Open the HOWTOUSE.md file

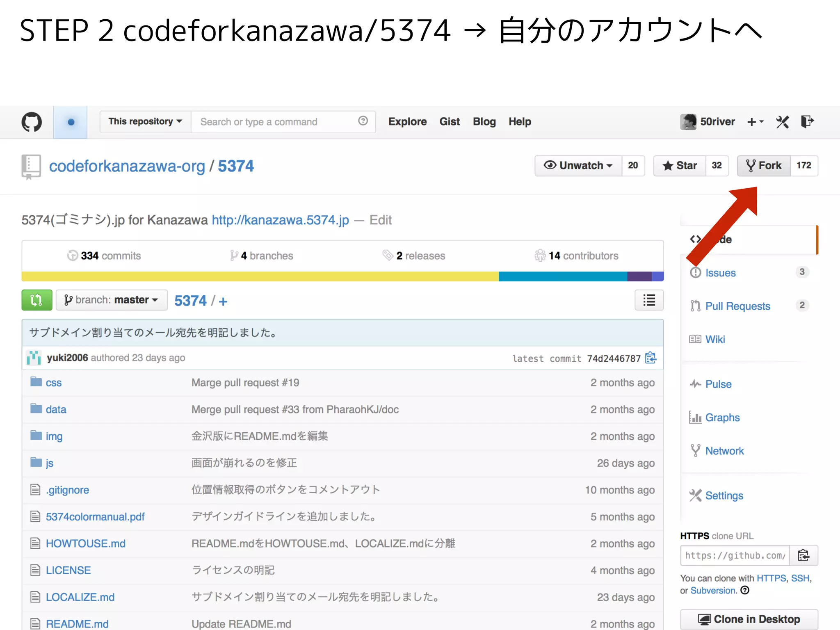pos(86,543)
